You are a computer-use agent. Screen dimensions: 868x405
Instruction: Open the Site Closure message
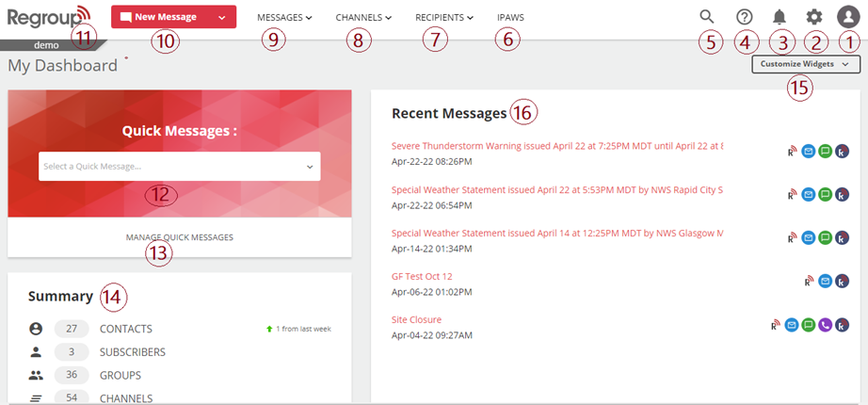point(416,319)
